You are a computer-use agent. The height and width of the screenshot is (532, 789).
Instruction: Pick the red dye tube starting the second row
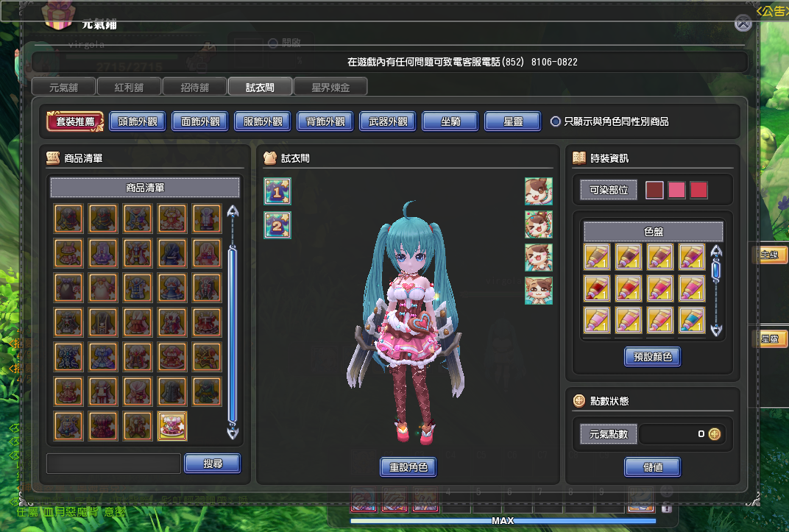coord(597,288)
